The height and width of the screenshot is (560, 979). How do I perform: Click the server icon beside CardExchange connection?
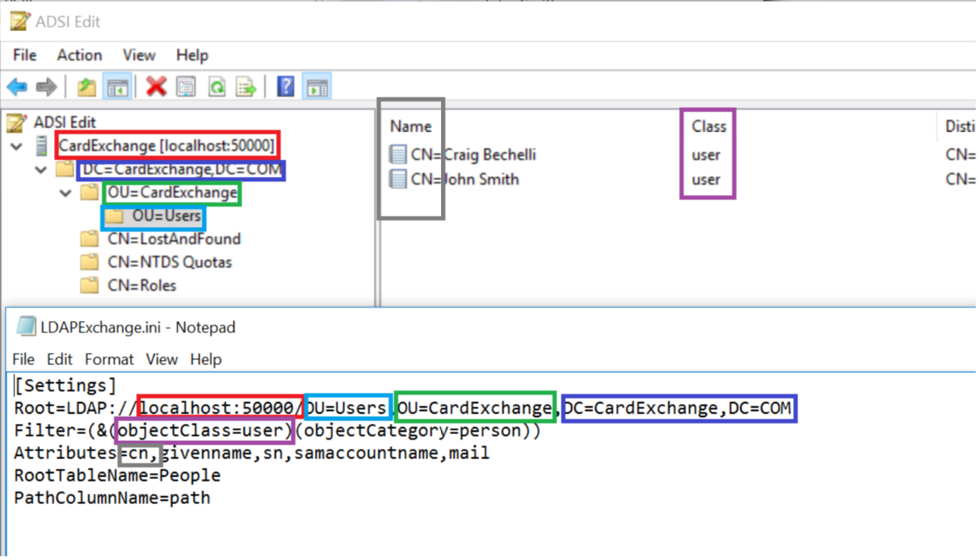[x=41, y=146]
